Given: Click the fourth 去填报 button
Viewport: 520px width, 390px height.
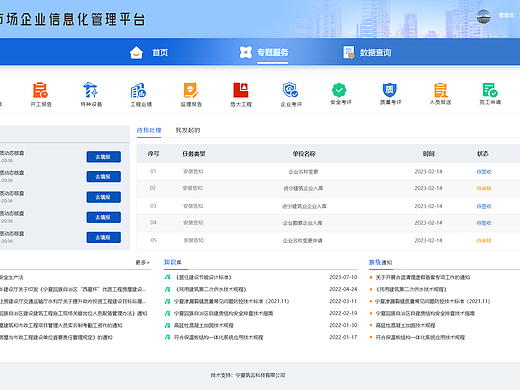Looking at the screenshot, I should click(x=104, y=217).
